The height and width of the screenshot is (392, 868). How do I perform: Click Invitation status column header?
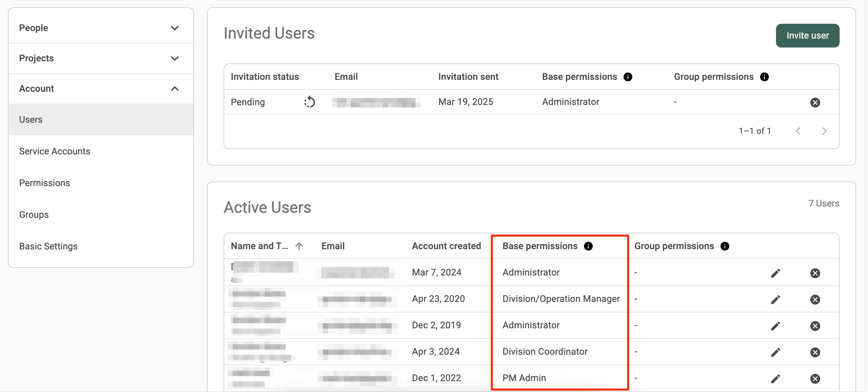coord(264,77)
